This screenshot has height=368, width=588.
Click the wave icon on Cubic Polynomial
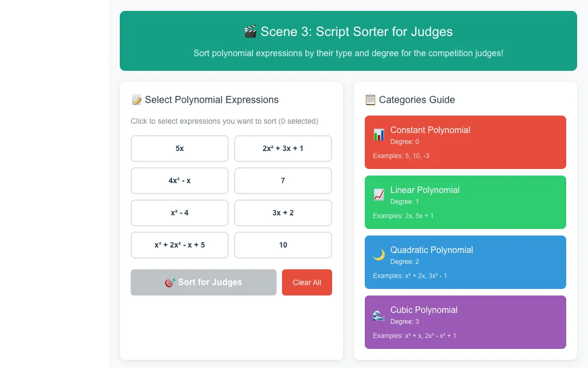click(x=379, y=315)
